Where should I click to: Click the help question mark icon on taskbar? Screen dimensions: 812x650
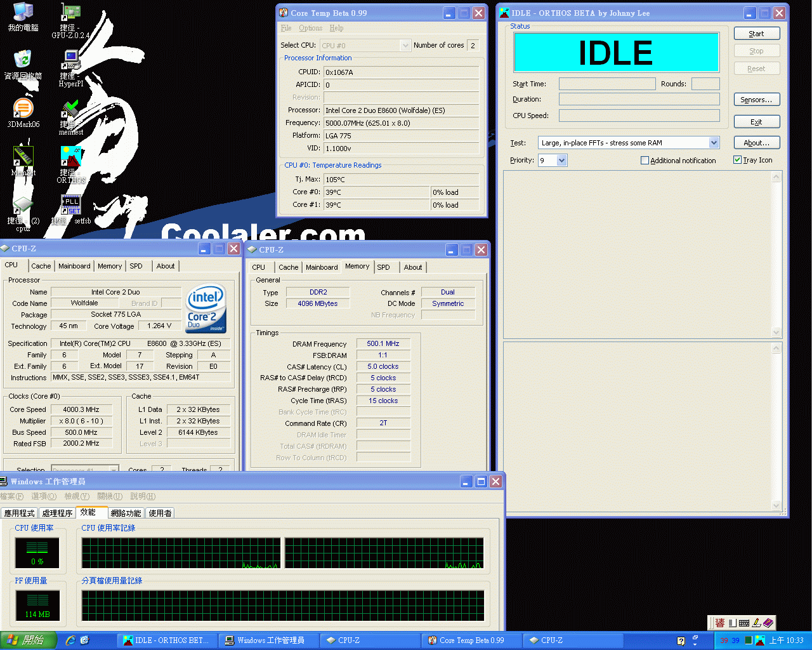tap(681, 640)
